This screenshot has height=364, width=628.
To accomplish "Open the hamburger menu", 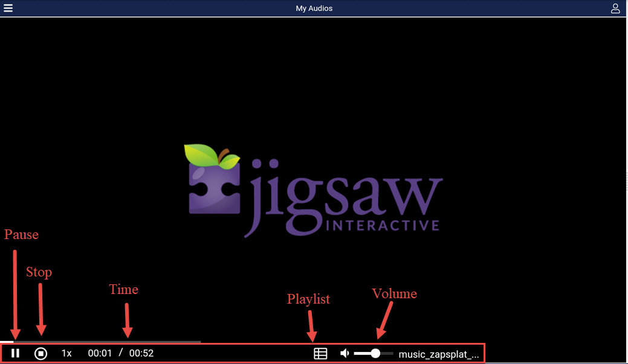I will (x=8, y=8).
